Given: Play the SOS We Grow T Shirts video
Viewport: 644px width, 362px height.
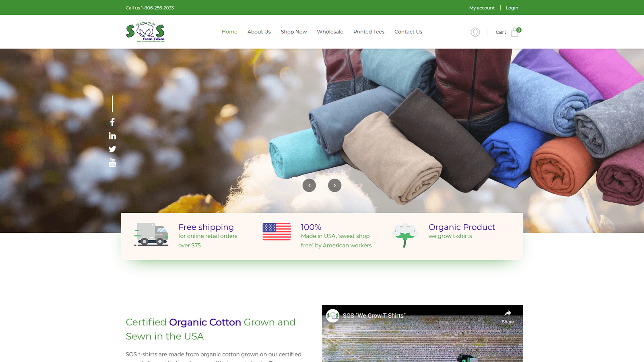Looking at the screenshot, I should (x=422, y=346).
